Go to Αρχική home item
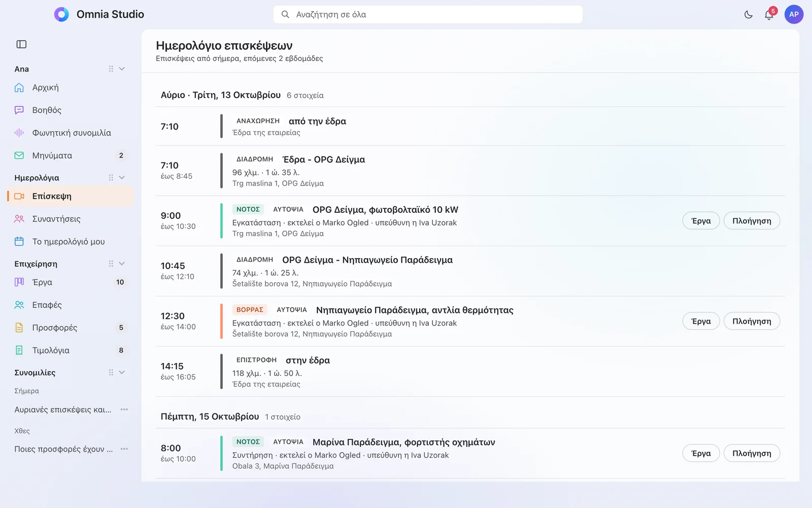 (x=71, y=87)
